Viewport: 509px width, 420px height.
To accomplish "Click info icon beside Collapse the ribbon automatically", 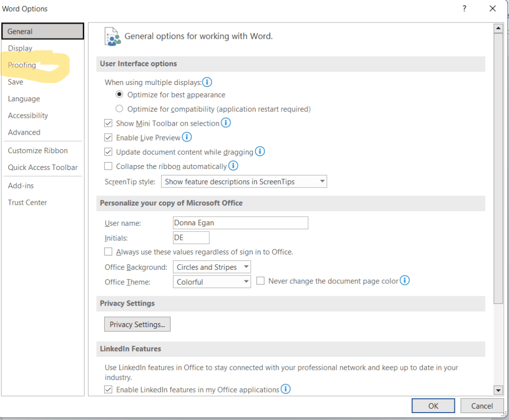I will pos(233,166).
